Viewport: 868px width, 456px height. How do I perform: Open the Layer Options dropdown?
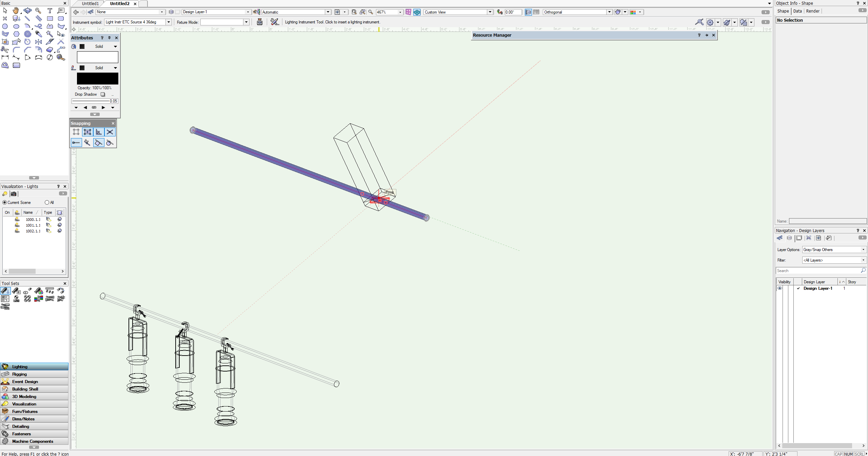tap(863, 249)
